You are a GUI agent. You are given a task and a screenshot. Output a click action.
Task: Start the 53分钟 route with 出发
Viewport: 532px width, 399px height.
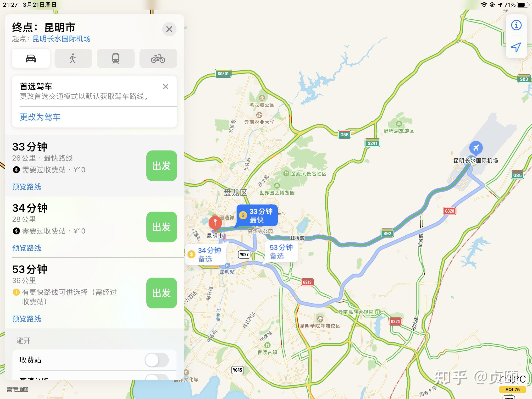click(162, 293)
